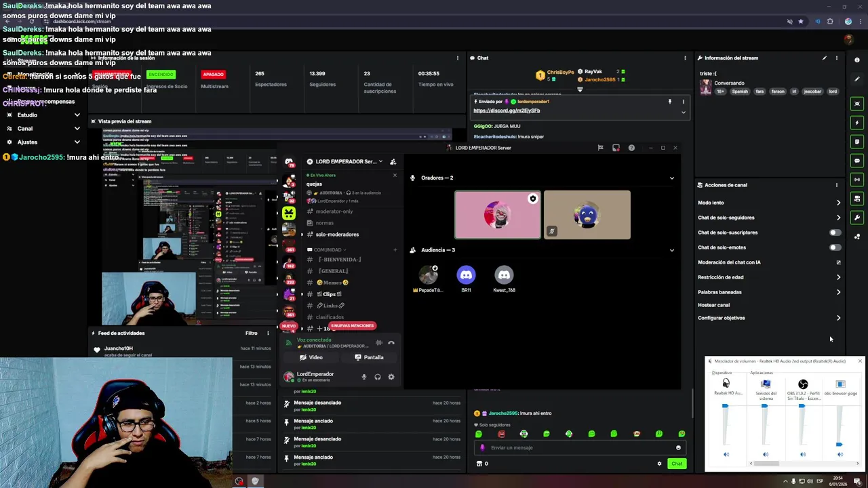
Task: Toggle Chat de solo-suscriptores switch
Action: click(x=835, y=232)
